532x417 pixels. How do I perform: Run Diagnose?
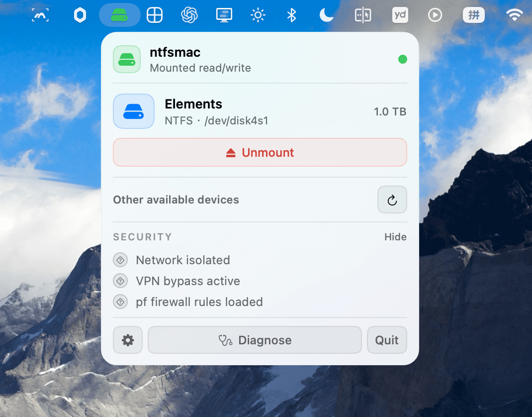(255, 340)
